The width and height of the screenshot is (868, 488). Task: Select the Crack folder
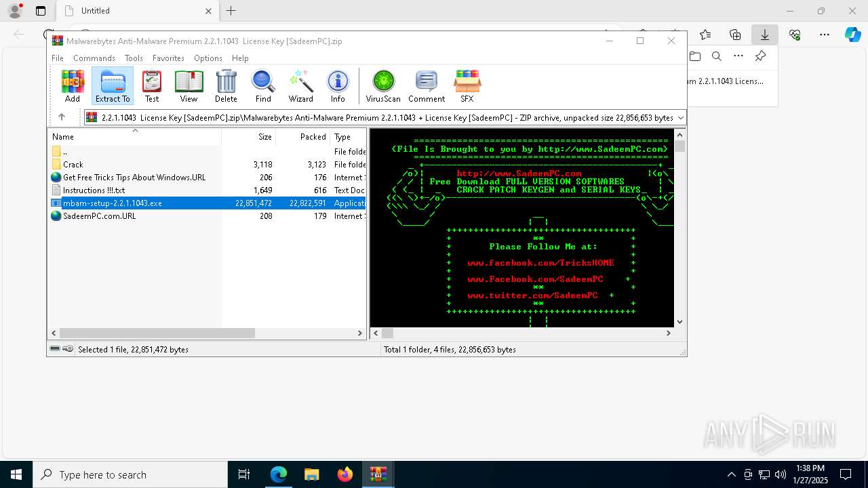click(73, 165)
